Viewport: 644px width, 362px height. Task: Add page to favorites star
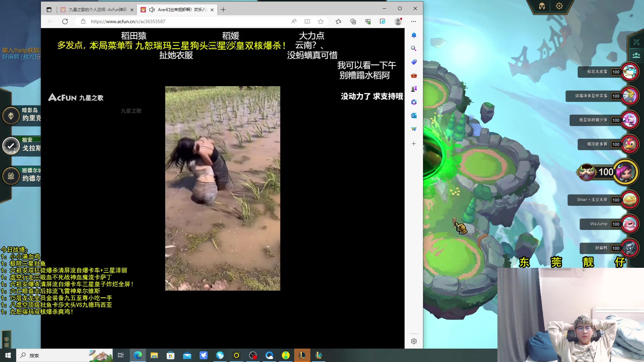click(x=321, y=21)
